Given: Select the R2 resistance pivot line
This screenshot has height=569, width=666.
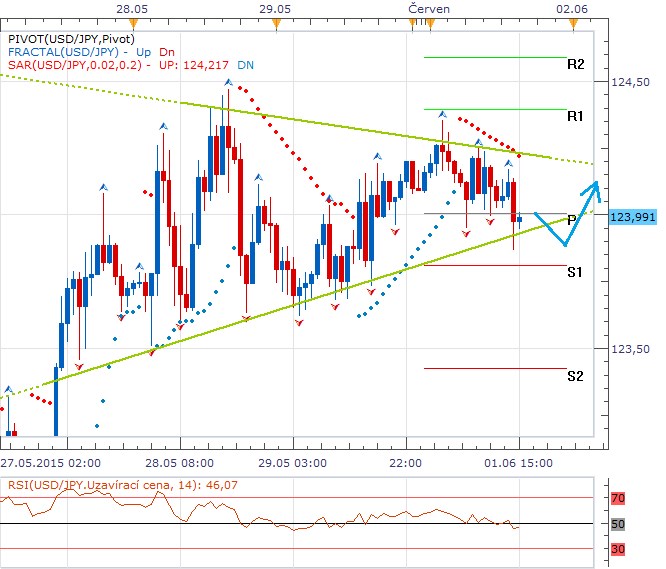Looking at the screenshot, I should click(x=495, y=57).
